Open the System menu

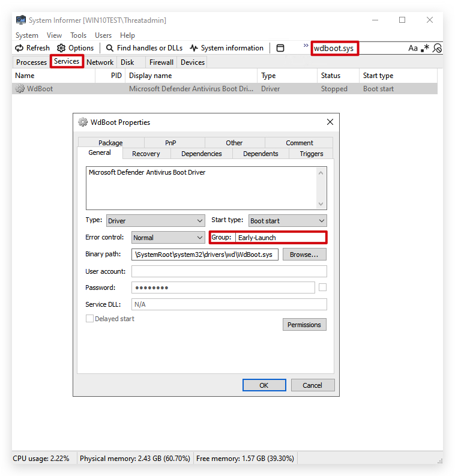[x=27, y=35]
